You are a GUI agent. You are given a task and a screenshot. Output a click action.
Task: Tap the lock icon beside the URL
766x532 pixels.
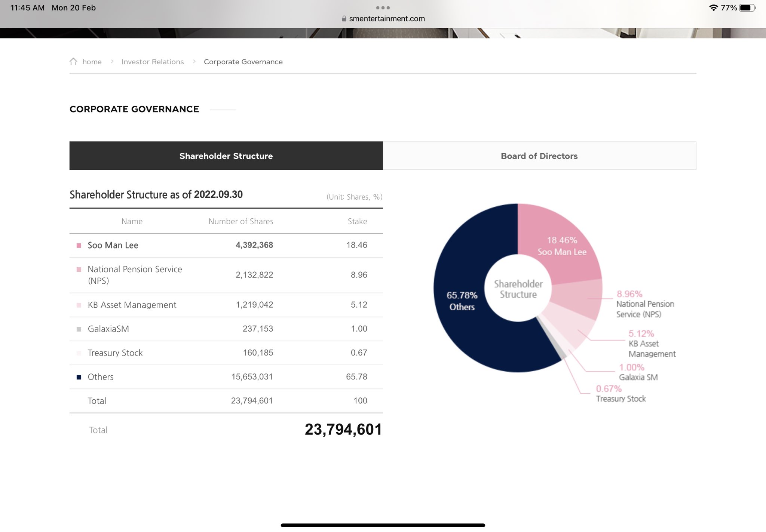[344, 19]
